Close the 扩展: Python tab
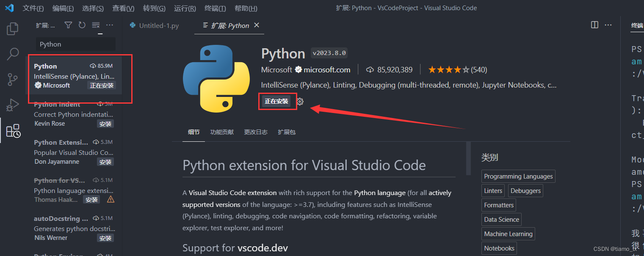This screenshot has width=644, height=256. pyautogui.click(x=257, y=25)
